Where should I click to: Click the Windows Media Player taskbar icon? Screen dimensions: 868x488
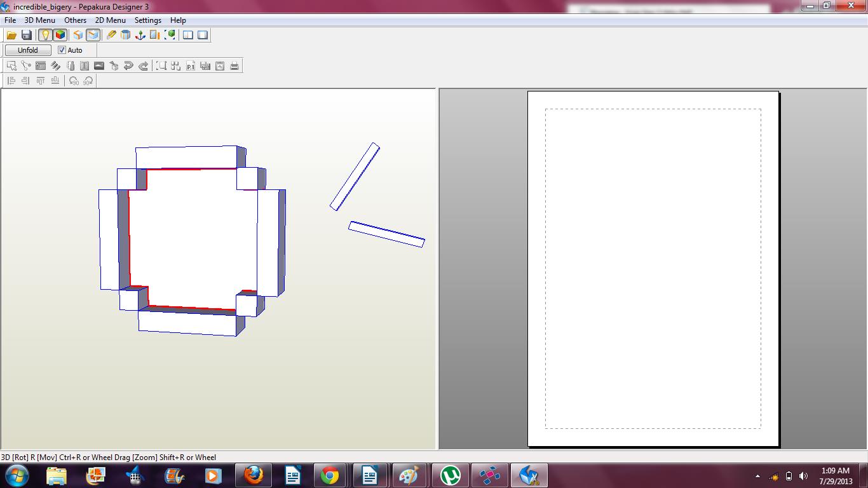click(213, 475)
